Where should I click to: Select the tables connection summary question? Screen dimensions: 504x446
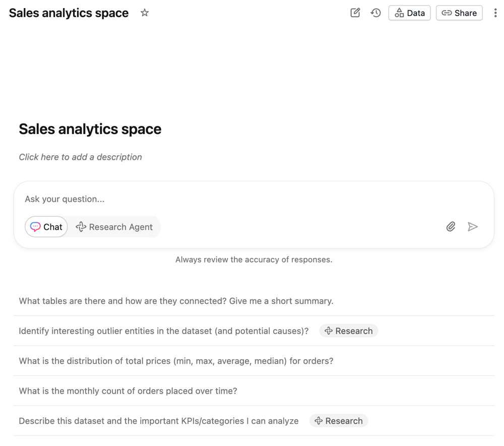[176, 301]
